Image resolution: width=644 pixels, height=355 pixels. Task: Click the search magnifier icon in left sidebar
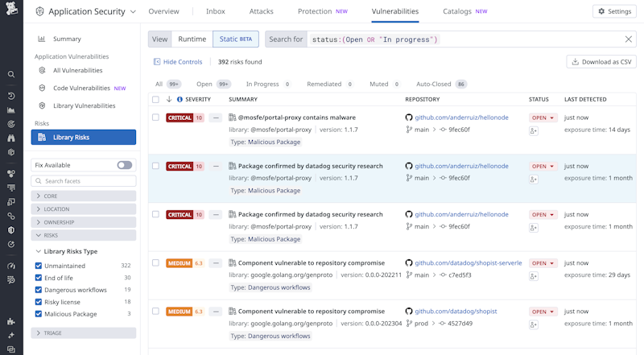[11, 74]
